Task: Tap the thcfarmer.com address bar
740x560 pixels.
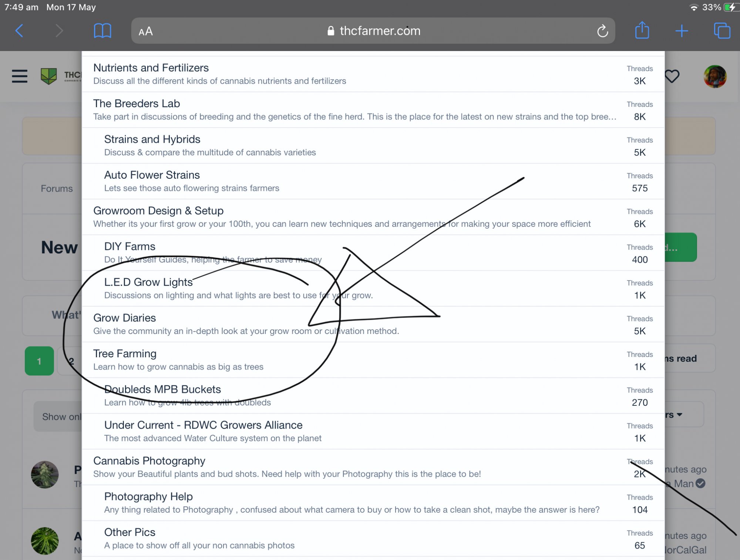Action: click(x=373, y=31)
